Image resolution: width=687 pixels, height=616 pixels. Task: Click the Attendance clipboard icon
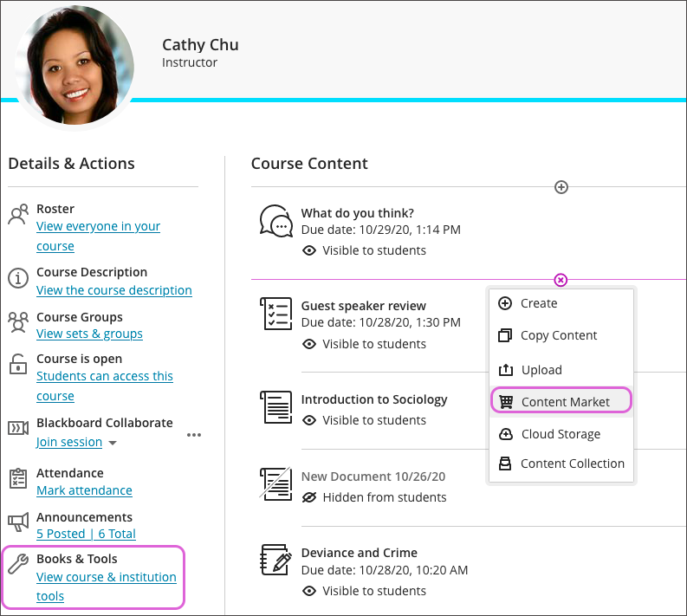18,478
